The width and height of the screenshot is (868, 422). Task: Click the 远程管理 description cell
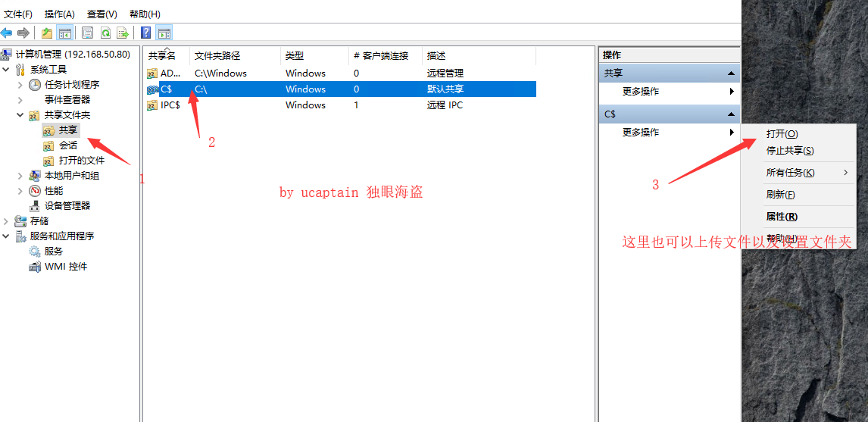pyautogui.click(x=445, y=73)
